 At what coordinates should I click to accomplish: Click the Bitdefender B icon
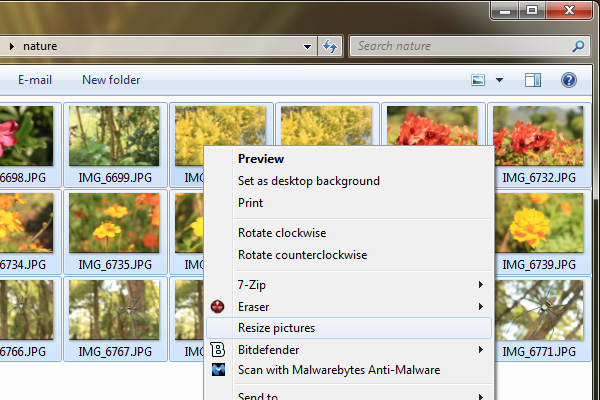(x=218, y=350)
